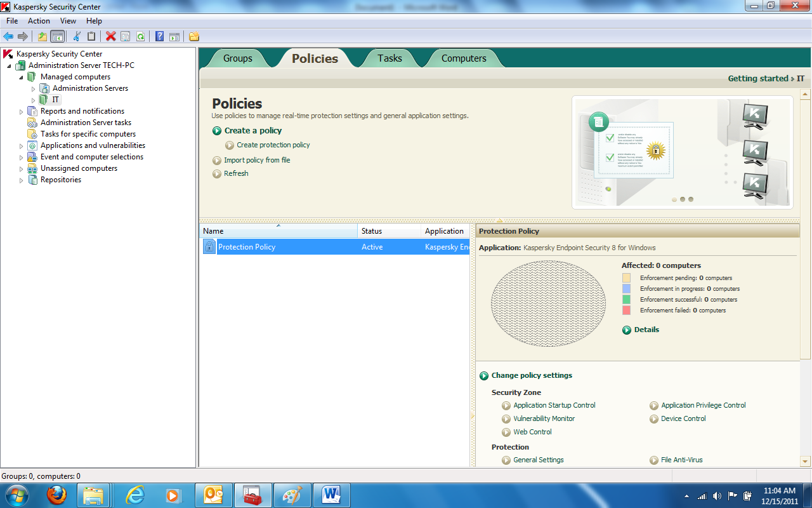Click the Internet Explorer taskbar icon
Image resolution: width=812 pixels, height=508 pixels.
pos(135,495)
